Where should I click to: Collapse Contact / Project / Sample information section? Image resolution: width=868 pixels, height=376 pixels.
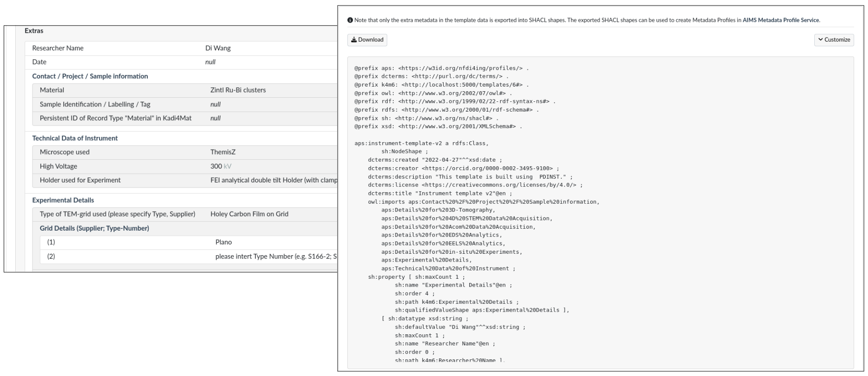click(90, 76)
